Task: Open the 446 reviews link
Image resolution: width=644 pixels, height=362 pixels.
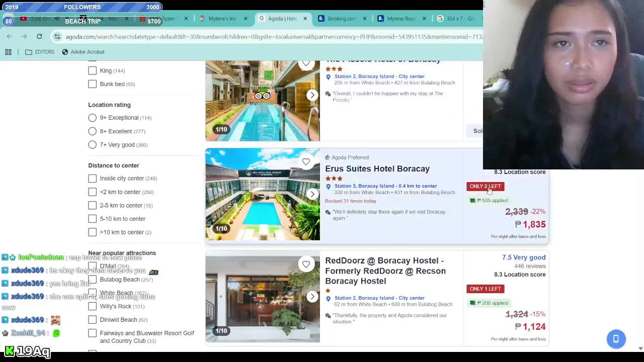Action: pos(530,266)
